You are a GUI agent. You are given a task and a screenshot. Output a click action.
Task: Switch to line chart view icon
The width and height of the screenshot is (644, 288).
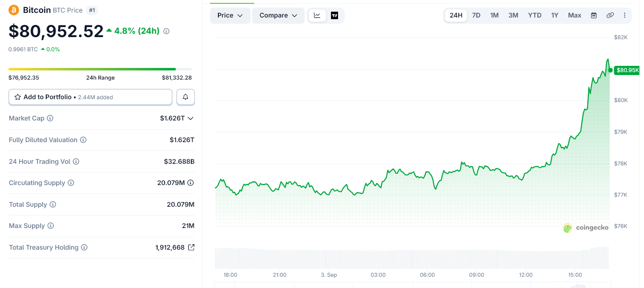pyautogui.click(x=317, y=15)
